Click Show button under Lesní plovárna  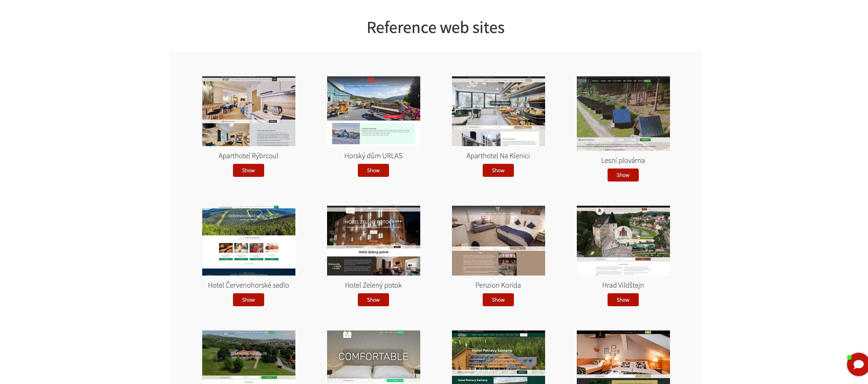click(x=623, y=175)
